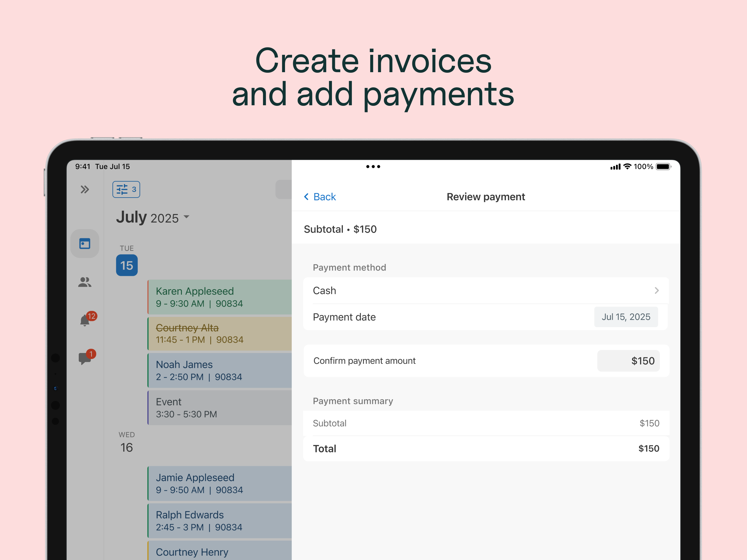Click the Back link

click(x=324, y=196)
